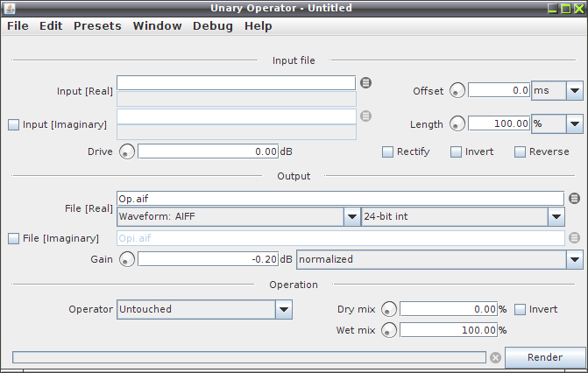The image size is (588, 373).
Task: Click the Drive value field 0.00
Action: tap(209, 151)
